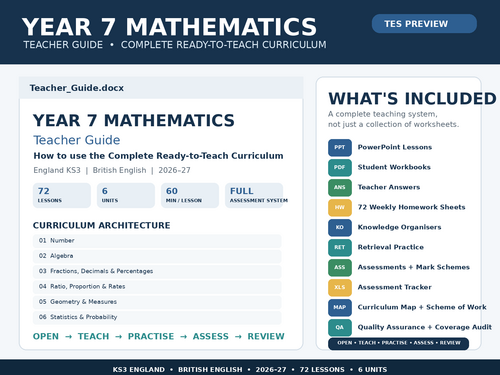Click the RET icon for Retrieval Practice

[340, 247]
